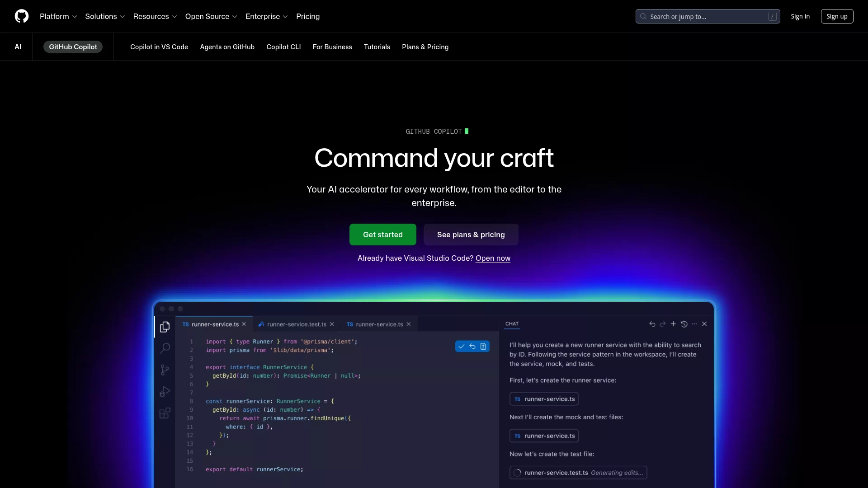
Task: Open the For Business page
Action: point(332,47)
